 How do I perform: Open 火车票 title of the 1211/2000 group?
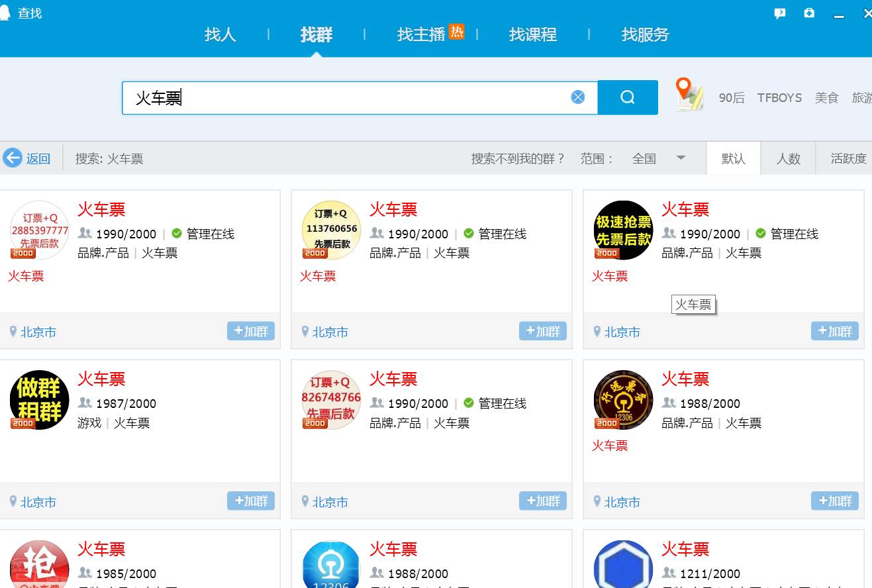click(685, 549)
